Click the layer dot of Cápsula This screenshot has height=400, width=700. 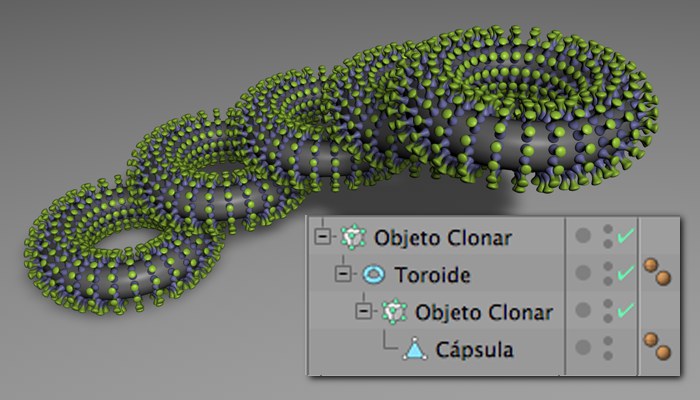[x=583, y=347]
